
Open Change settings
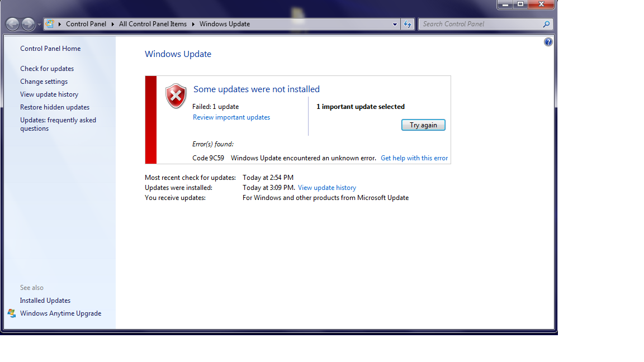[x=44, y=81]
